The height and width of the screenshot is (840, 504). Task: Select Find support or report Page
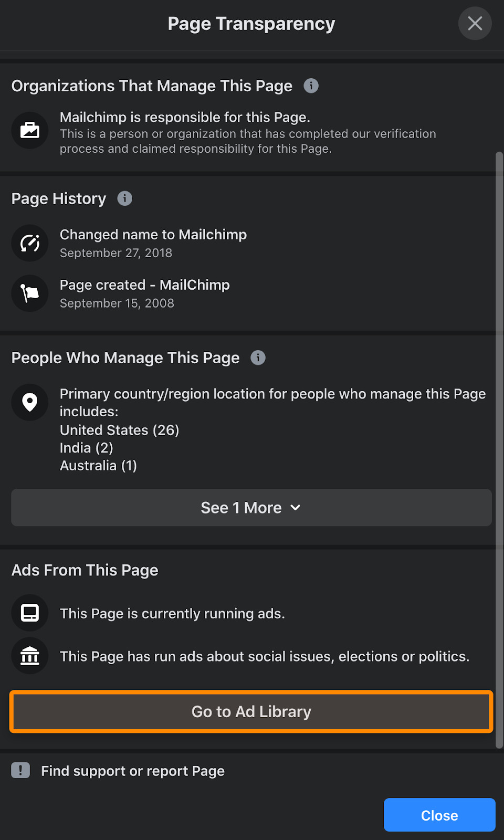(x=133, y=771)
